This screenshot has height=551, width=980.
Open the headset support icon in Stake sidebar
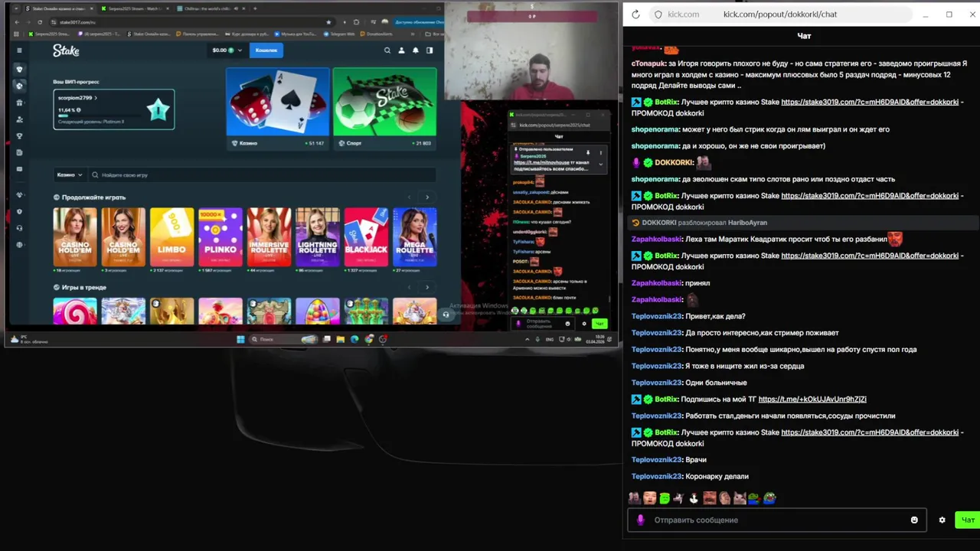click(x=19, y=228)
